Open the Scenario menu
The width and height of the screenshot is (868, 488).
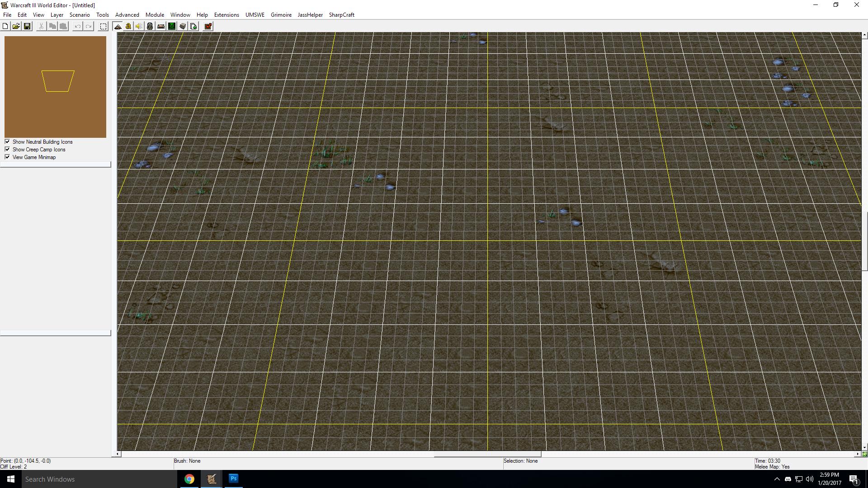[80, 14]
